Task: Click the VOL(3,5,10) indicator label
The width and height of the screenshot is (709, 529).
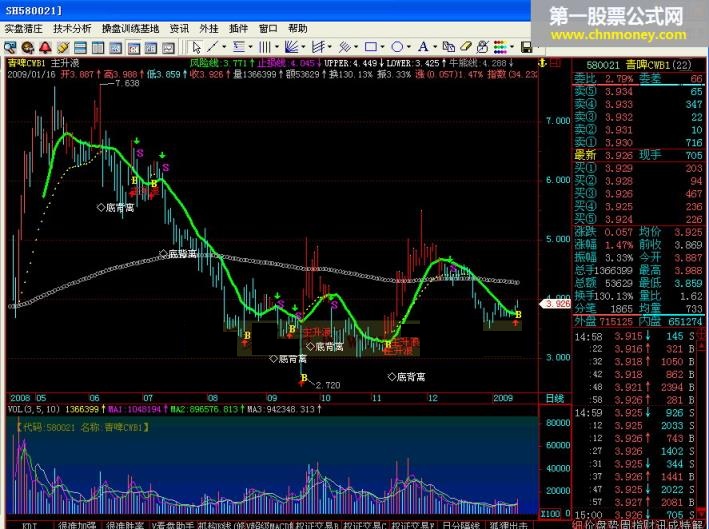Action: click(34, 410)
